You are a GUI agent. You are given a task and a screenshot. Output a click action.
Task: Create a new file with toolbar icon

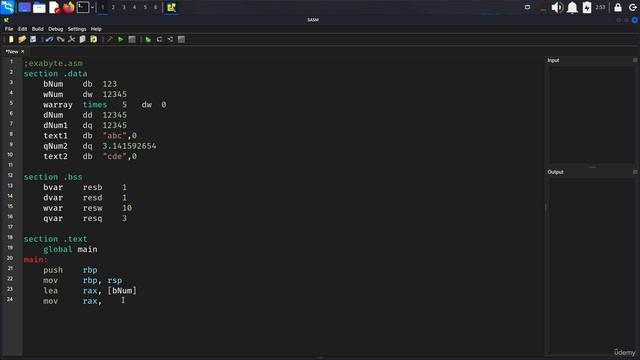pyautogui.click(x=11, y=40)
